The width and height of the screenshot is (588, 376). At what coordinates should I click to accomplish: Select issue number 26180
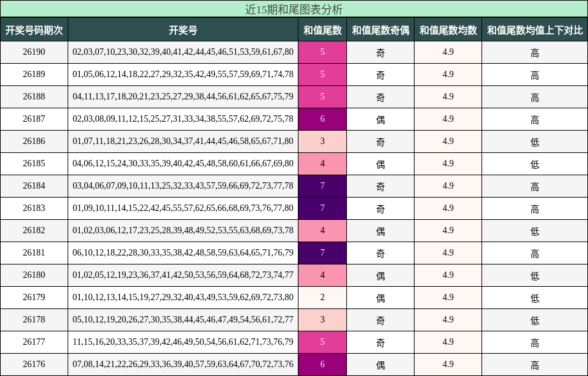(x=34, y=275)
